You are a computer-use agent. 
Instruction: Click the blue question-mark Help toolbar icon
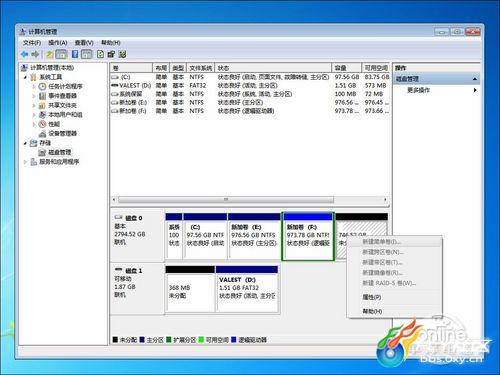[x=75, y=54]
